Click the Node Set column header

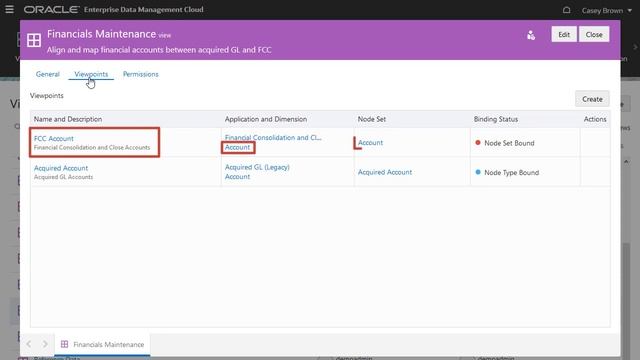point(371,119)
